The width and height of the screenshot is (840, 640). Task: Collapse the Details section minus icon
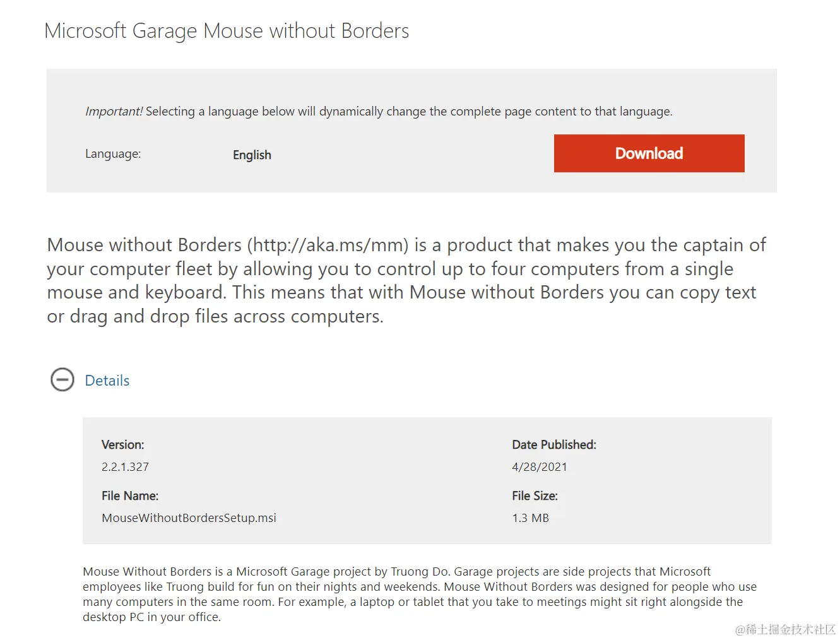pos(62,380)
